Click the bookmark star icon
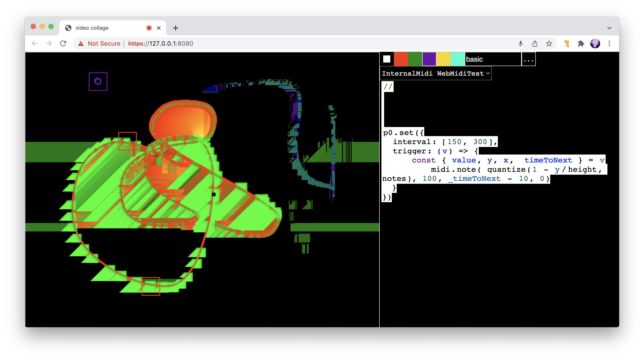This screenshot has height=360, width=644. [x=549, y=43]
